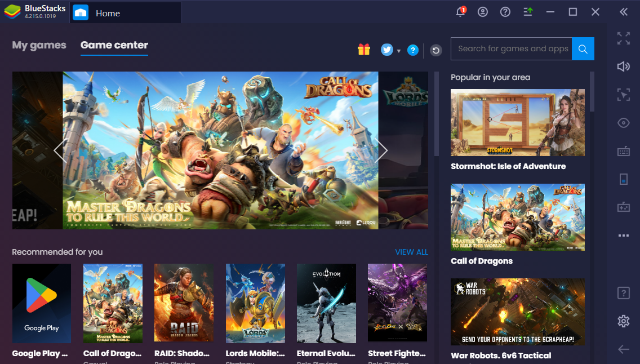Open Lords Mobile recommended tile
Image resolution: width=640 pixels, height=364 pixels.
(x=256, y=303)
